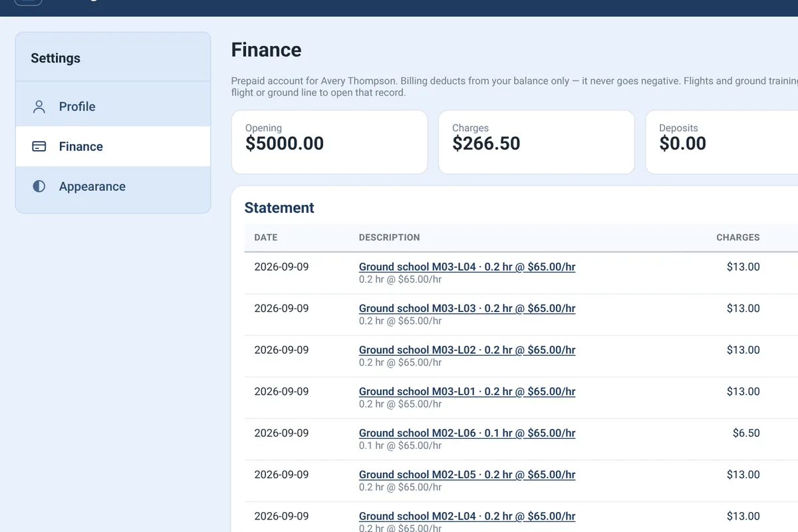Click the $13.00 charge for M02-L04
The height and width of the screenshot is (532, 798).
tap(743, 516)
